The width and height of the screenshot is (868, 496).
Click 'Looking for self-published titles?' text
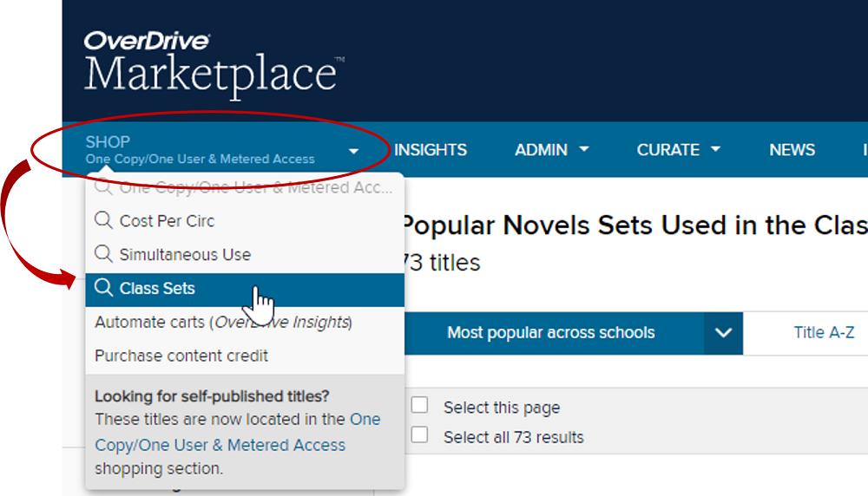point(212,396)
